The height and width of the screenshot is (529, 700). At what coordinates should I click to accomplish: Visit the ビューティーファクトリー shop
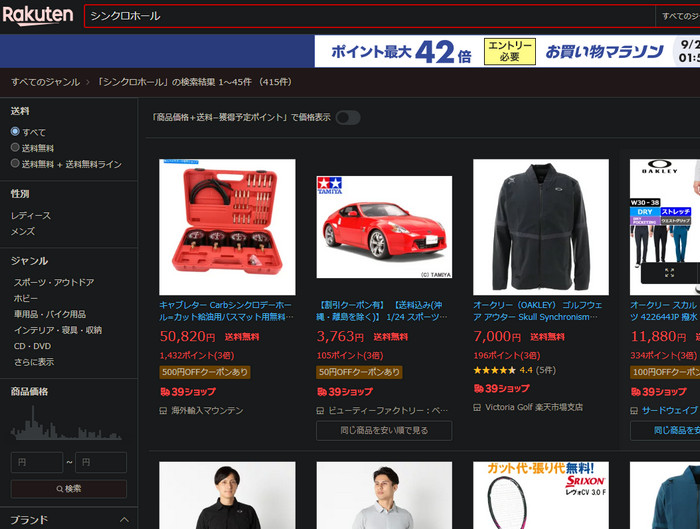[388, 410]
